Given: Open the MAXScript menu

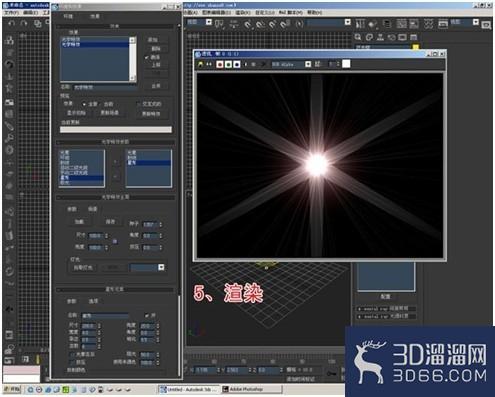Looking at the screenshot, I should (x=291, y=12).
